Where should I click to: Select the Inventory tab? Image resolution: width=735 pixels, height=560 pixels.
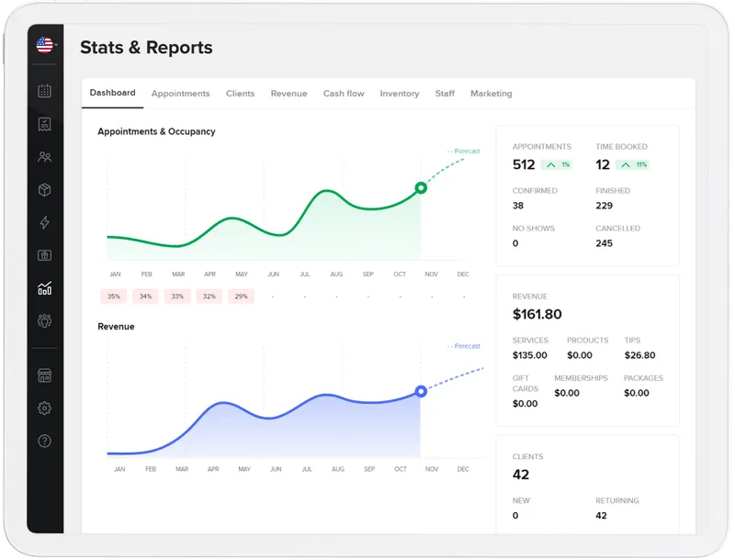coord(400,93)
